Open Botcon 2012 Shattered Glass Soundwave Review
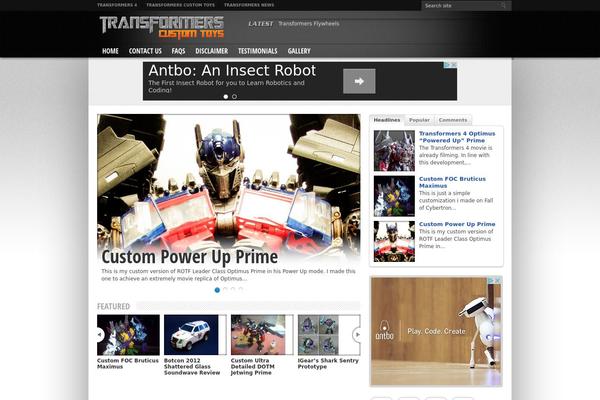Image resolution: width=600 pixels, height=400 pixels. click(192, 367)
